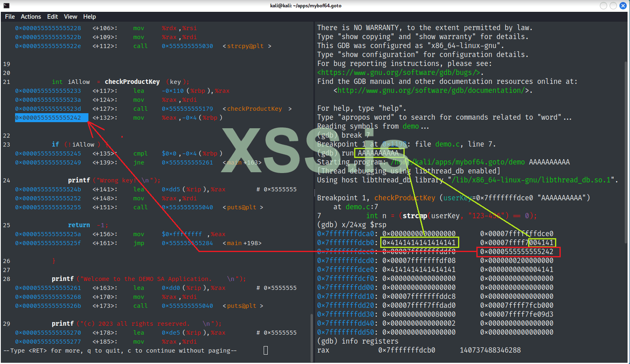This screenshot has height=364, width=630.
Task: Open the Edit menu
Action: tap(53, 17)
